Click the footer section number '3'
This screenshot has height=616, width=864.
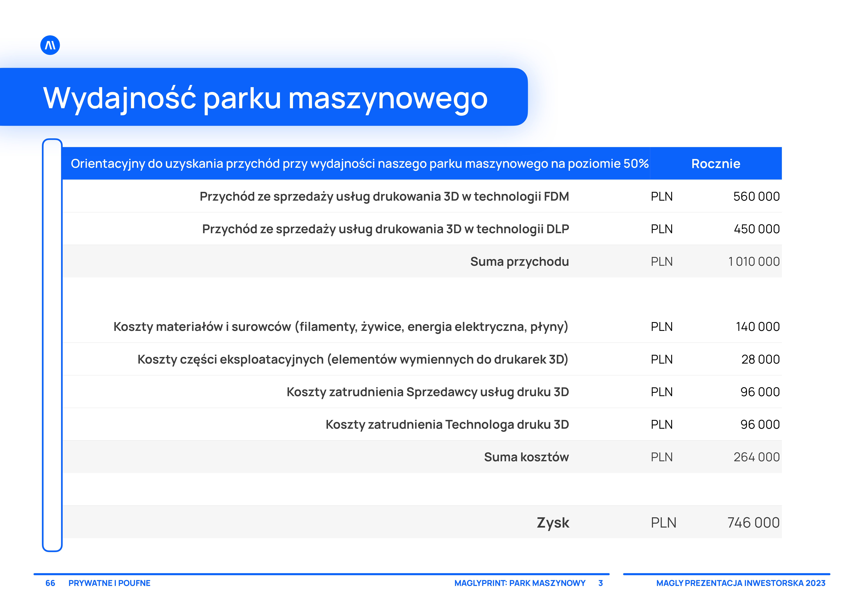pyautogui.click(x=601, y=583)
